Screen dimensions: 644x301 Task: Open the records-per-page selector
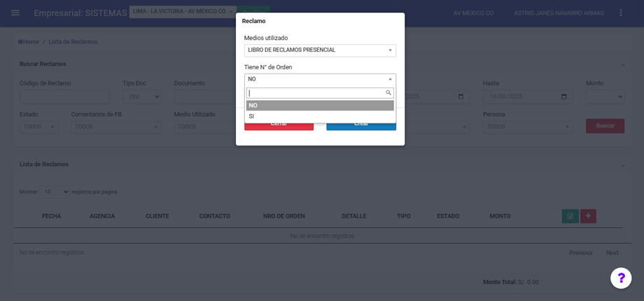pos(54,192)
